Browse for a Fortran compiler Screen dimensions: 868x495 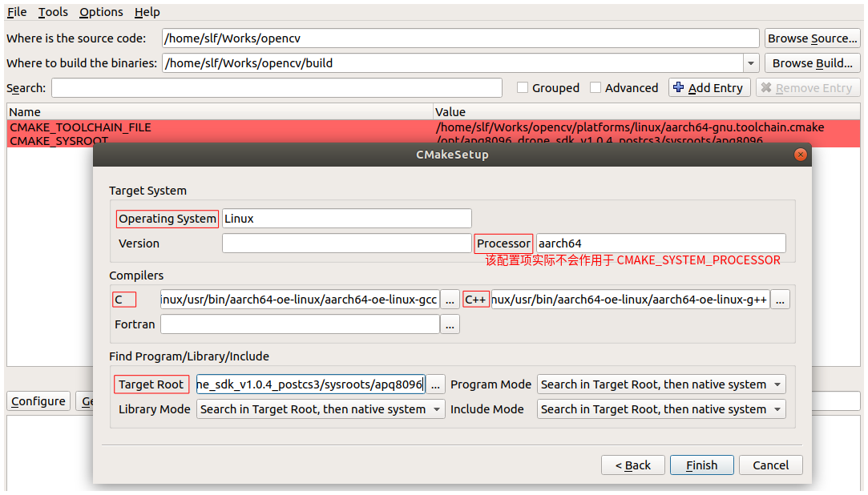[x=450, y=324]
